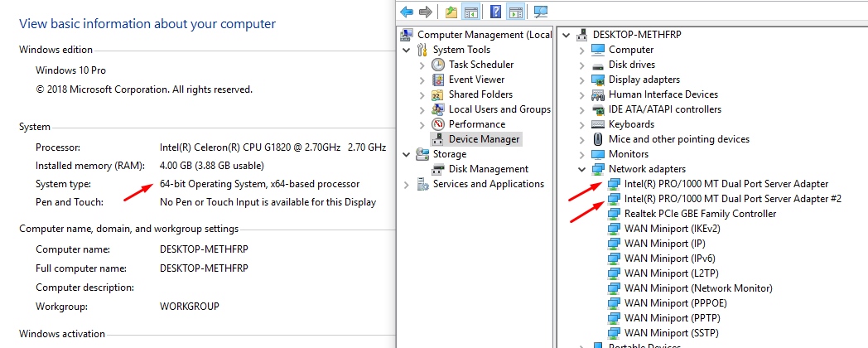This screenshot has width=868, height=348.
Task: Click the Disk drives device icon
Action: (598, 65)
